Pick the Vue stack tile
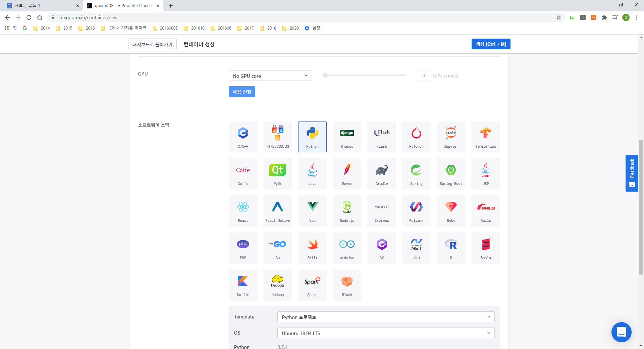Screen dimensions: 644x349 point(312,211)
